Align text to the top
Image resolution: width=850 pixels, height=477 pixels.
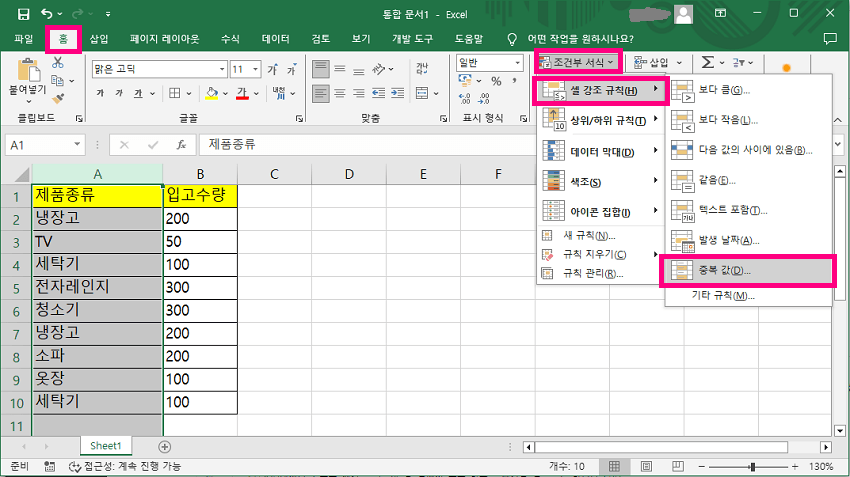pyautogui.click(x=320, y=69)
